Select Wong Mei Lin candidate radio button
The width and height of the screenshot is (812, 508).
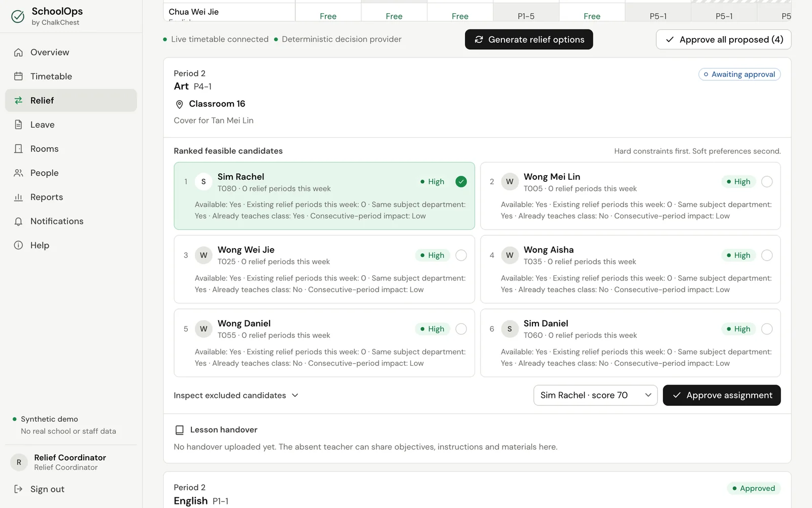point(767,181)
